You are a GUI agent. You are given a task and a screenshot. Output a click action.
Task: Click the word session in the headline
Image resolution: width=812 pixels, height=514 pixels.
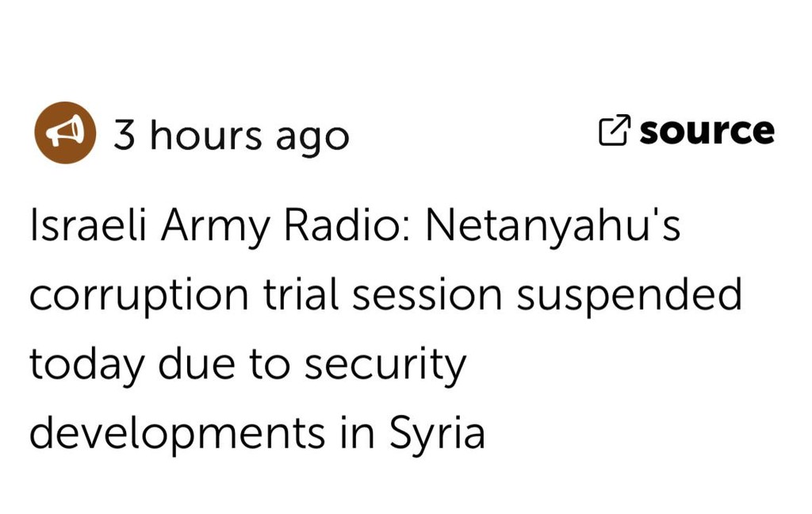[x=427, y=295]
